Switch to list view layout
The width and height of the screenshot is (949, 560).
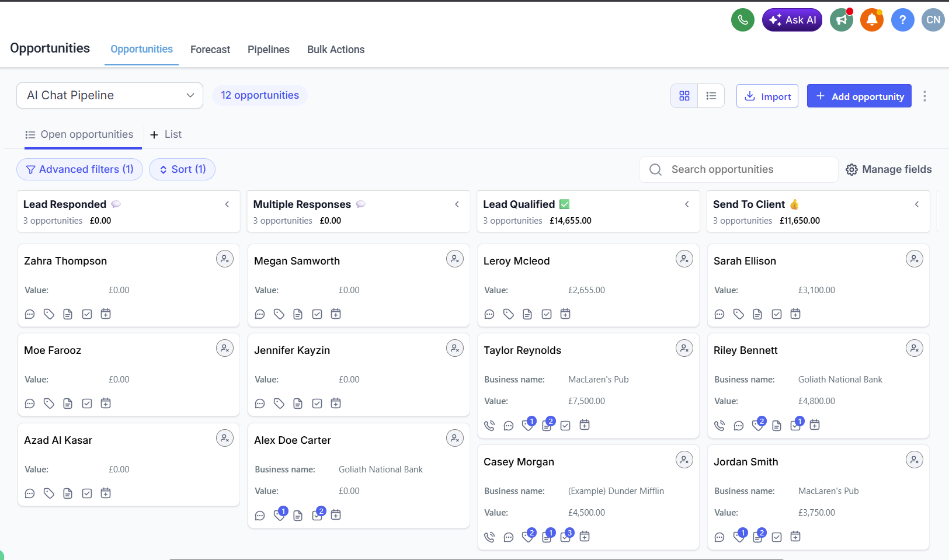click(711, 96)
